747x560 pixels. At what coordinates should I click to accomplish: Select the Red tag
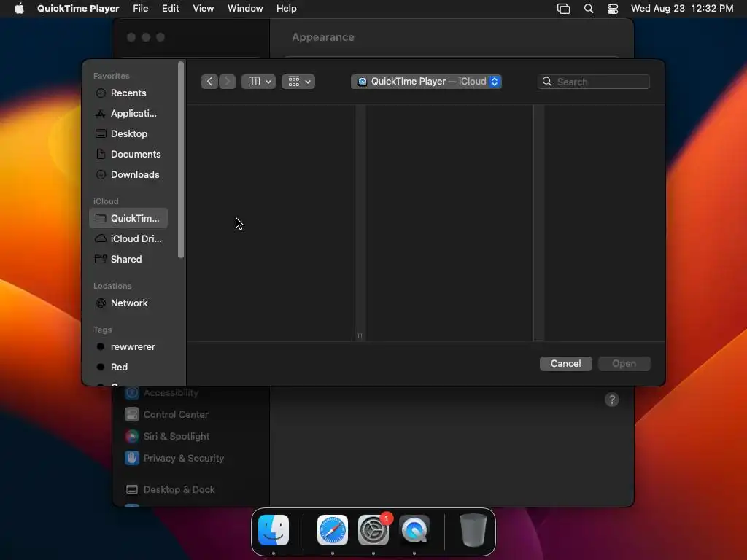coord(128,367)
